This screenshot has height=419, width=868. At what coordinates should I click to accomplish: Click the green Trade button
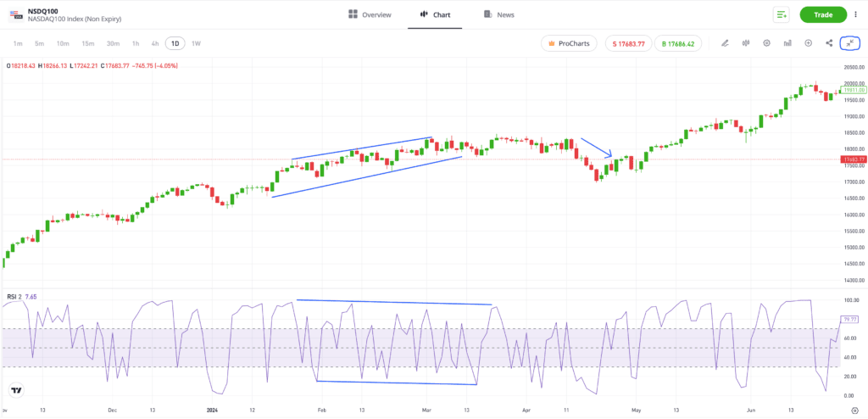point(823,14)
